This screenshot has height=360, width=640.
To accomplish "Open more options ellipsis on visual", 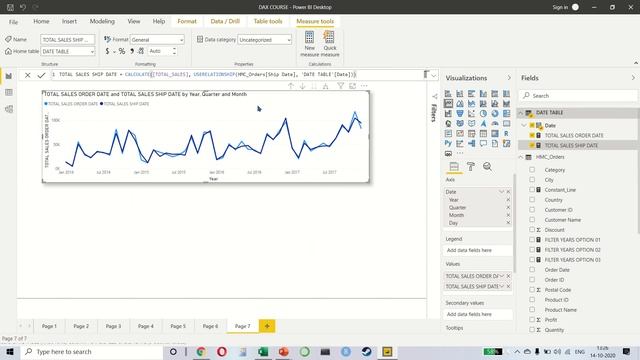I will 364,86.
